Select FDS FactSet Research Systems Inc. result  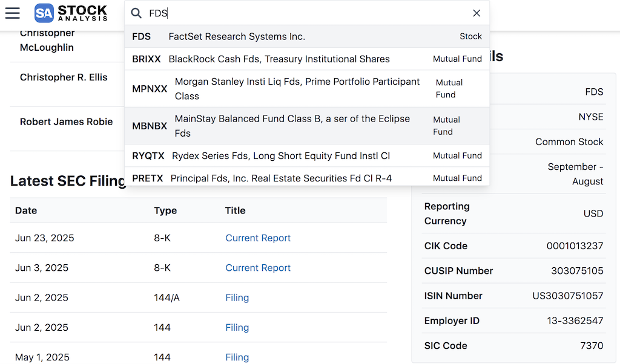pyautogui.click(x=307, y=36)
